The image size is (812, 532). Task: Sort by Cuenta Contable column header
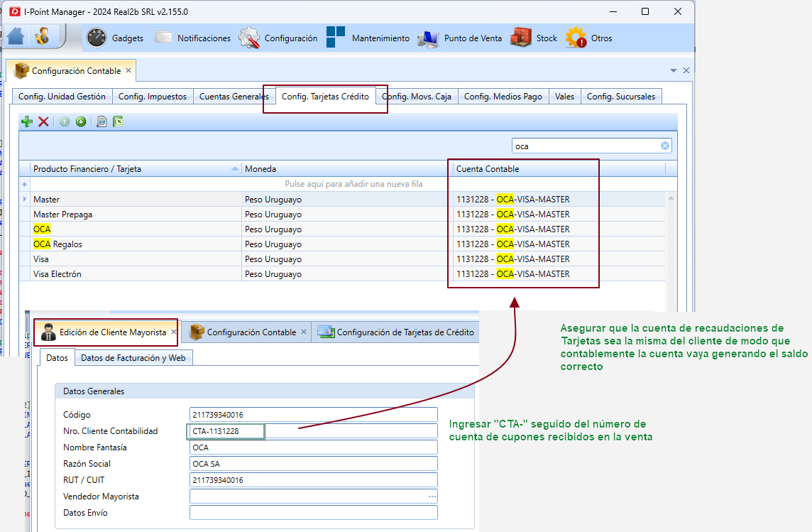tap(559, 169)
